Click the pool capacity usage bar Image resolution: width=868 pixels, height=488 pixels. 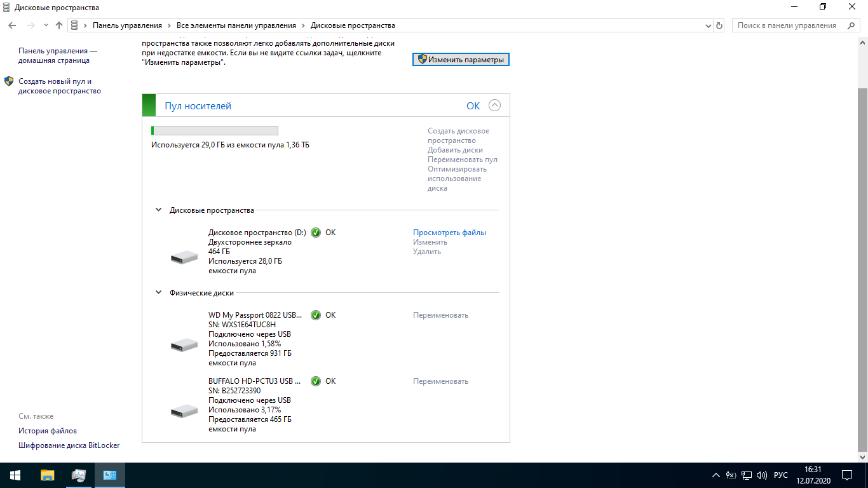pyautogui.click(x=215, y=131)
